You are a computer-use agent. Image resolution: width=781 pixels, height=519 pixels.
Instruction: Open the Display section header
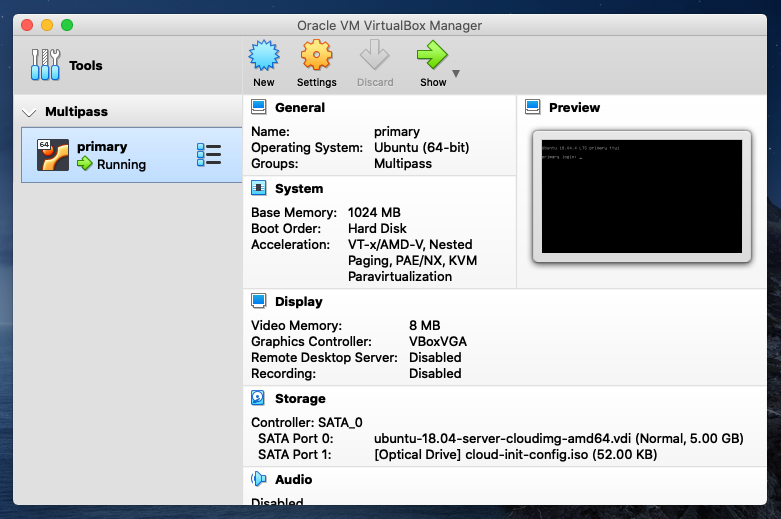click(298, 301)
